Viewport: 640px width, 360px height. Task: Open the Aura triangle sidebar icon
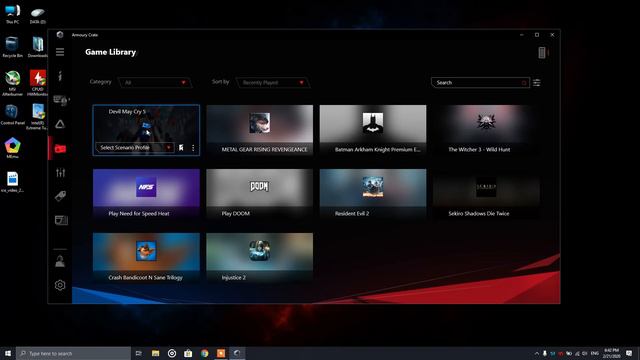[x=60, y=124]
